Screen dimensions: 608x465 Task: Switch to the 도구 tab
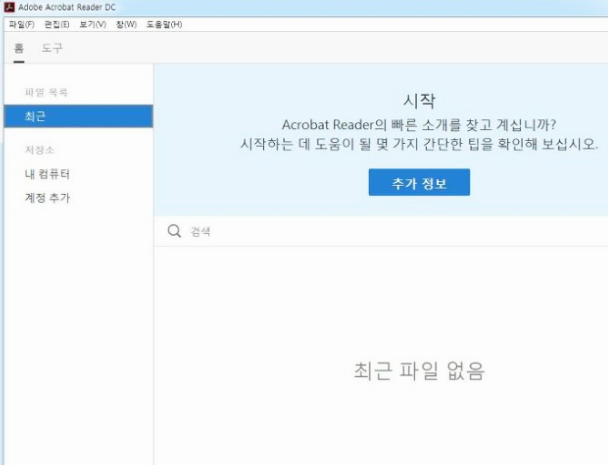tap(52, 48)
